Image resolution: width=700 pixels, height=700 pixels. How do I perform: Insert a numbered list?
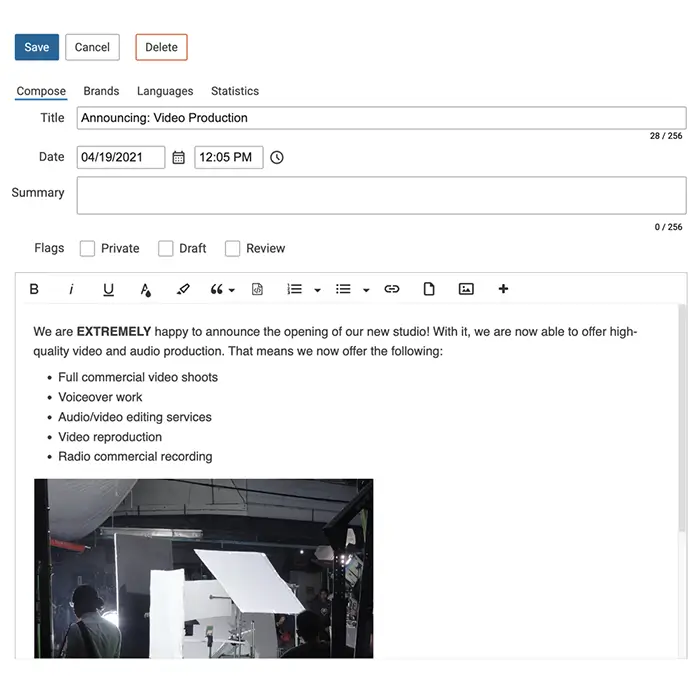tap(295, 289)
